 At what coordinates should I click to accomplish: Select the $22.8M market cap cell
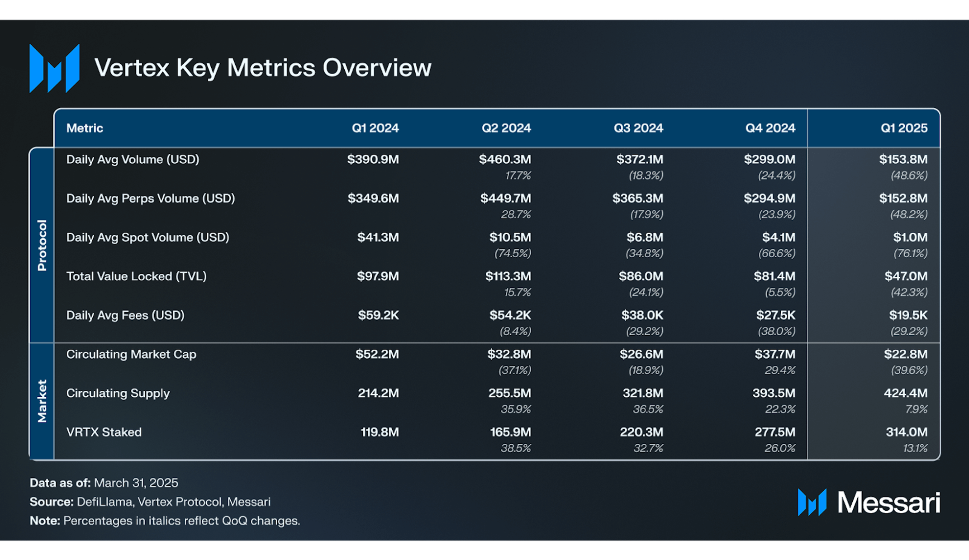tap(906, 354)
